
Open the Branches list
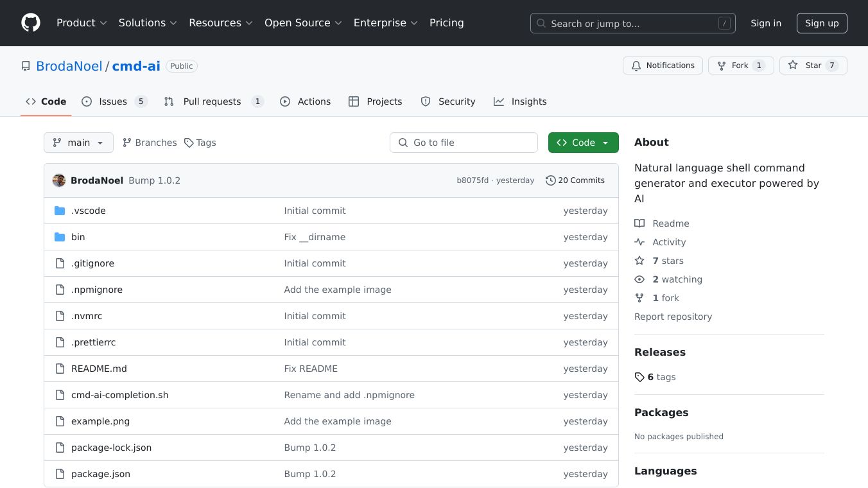pyautogui.click(x=150, y=143)
